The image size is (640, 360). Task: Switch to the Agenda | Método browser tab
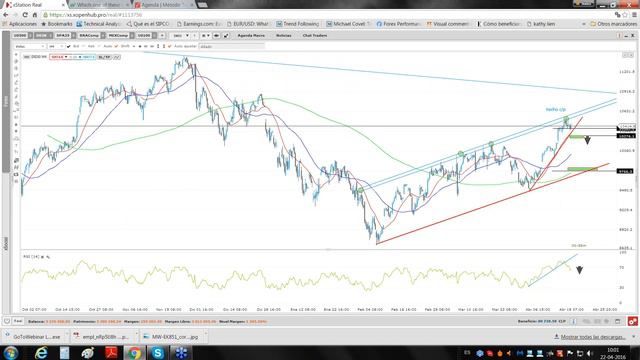coord(163,4)
